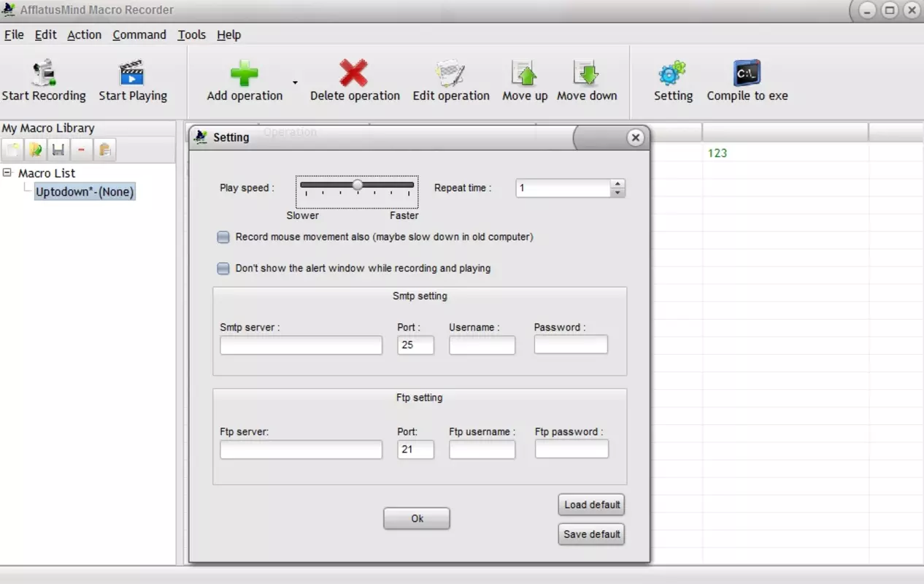Click the floppy disk save icon
The image size is (924, 584).
pyautogui.click(x=58, y=150)
